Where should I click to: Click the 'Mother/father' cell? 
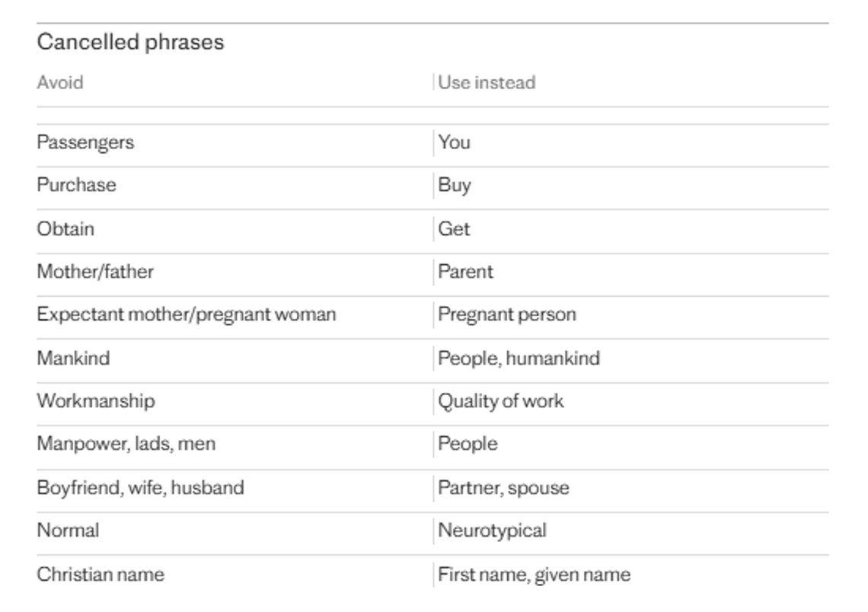pyautogui.click(x=95, y=272)
